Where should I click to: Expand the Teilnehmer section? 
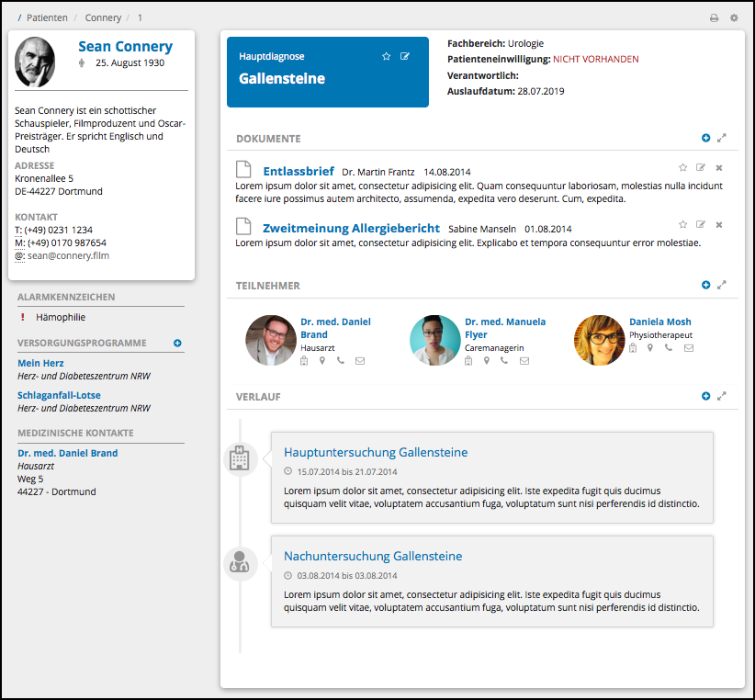pos(722,285)
